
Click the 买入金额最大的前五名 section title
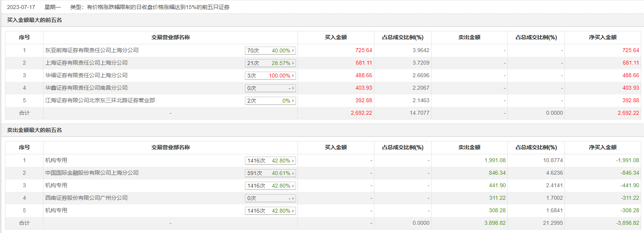click(34, 20)
